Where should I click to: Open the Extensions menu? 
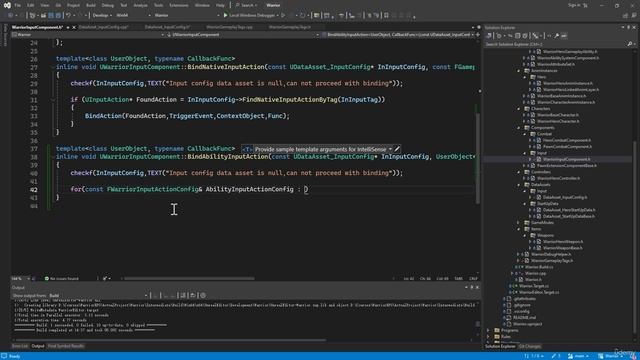179,5
